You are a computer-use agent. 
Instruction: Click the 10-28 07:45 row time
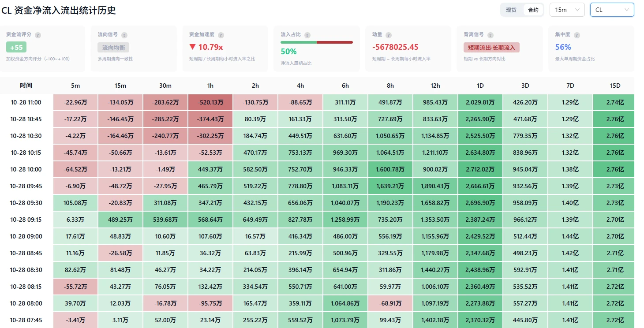26,320
